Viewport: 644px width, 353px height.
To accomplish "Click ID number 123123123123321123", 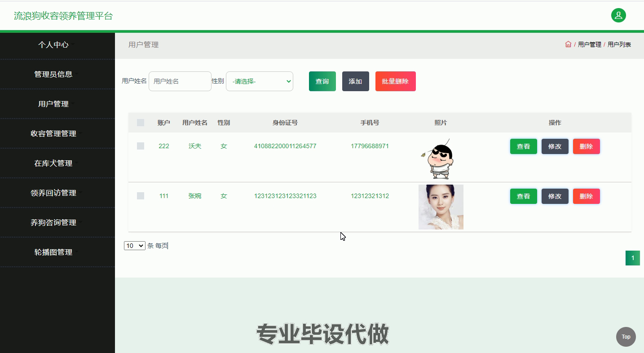I will [x=285, y=196].
